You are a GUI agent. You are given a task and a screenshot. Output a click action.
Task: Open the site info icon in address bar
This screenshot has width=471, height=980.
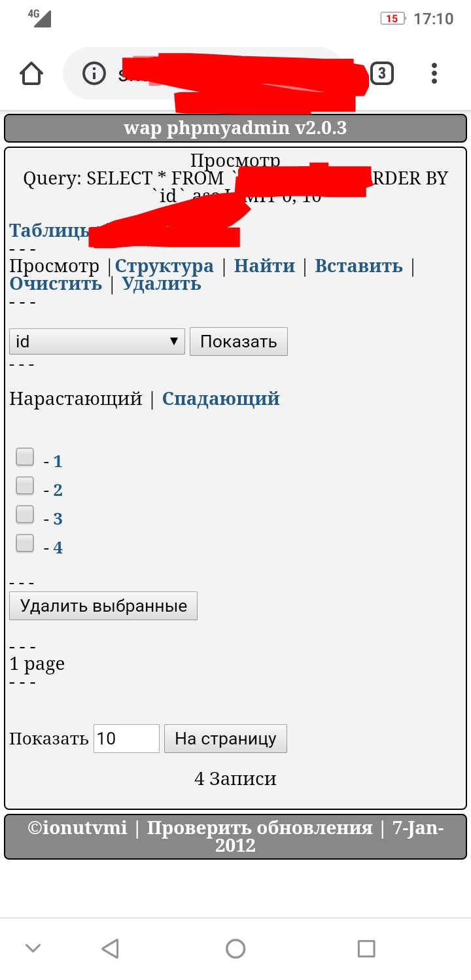[94, 73]
